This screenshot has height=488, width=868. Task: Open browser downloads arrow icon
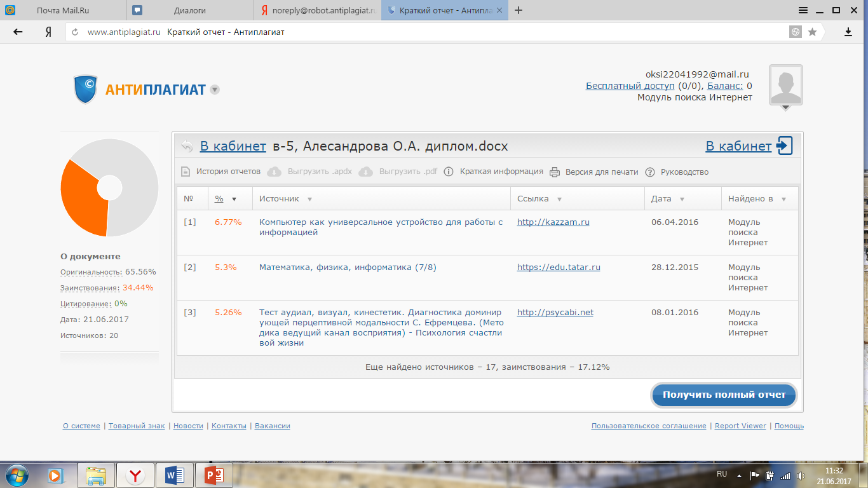848,32
